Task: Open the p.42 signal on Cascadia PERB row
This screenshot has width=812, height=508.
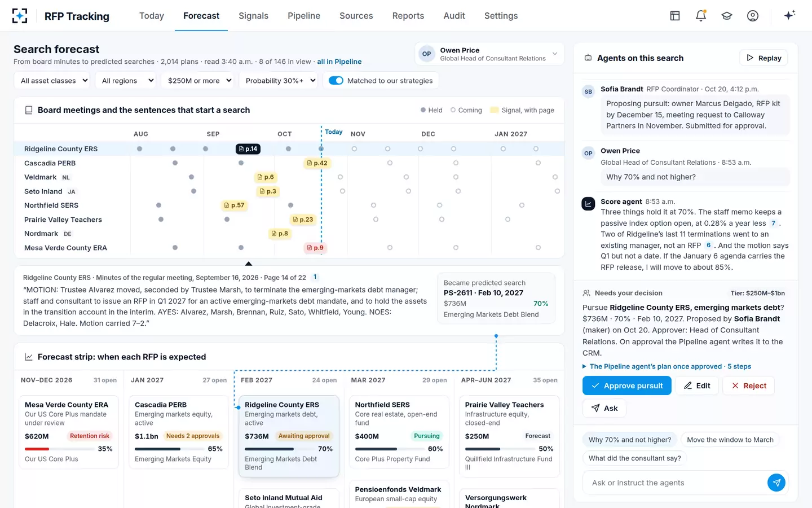Action: pyautogui.click(x=317, y=163)
